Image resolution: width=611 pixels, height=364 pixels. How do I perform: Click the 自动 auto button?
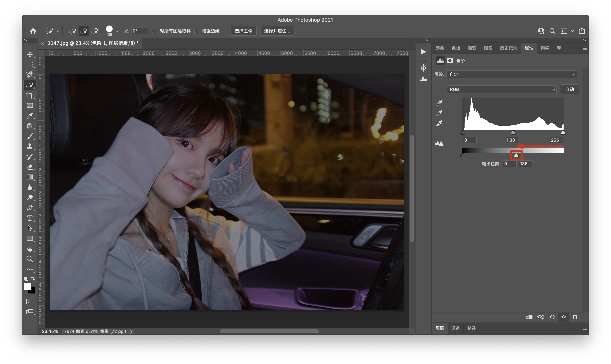point(569,89)
